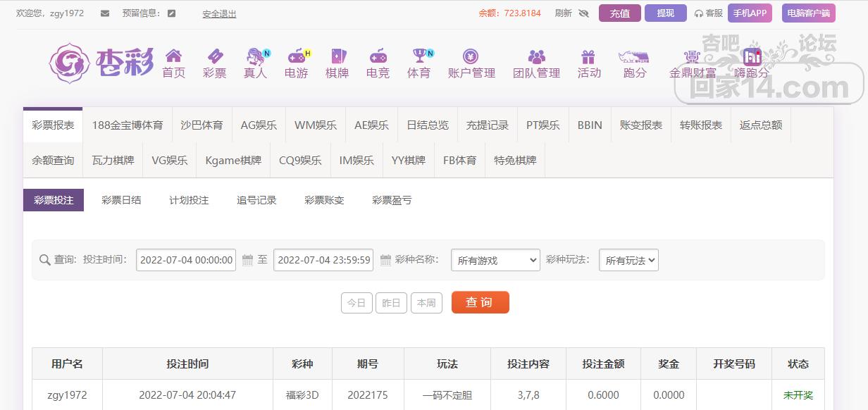
Task: Switch to 彩票投注 sub-tab
Action: click(54, 200)
